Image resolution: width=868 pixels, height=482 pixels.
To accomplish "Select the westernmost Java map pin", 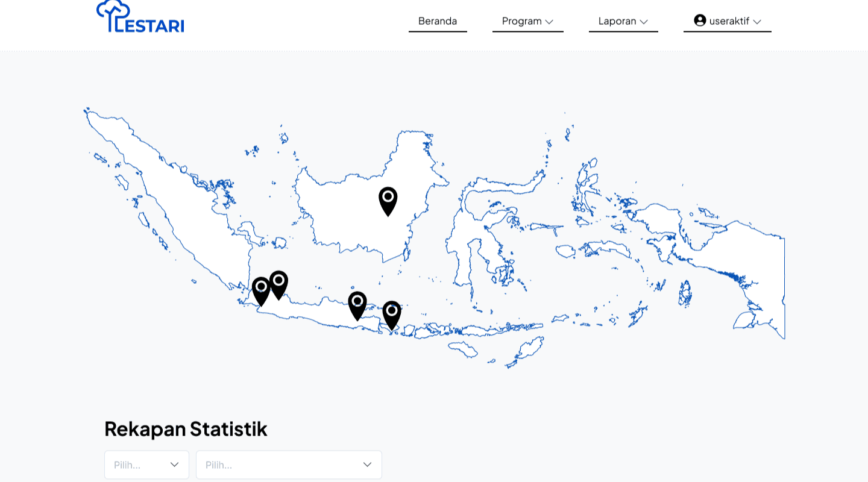I will (x=261, y=291).
